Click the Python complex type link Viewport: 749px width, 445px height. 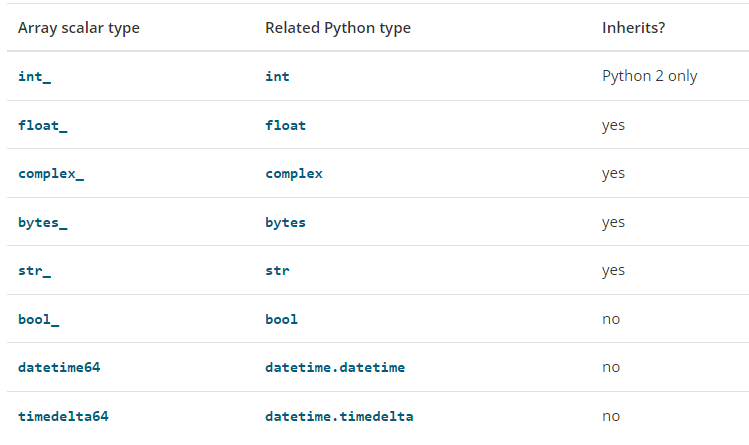coord(293,174)
